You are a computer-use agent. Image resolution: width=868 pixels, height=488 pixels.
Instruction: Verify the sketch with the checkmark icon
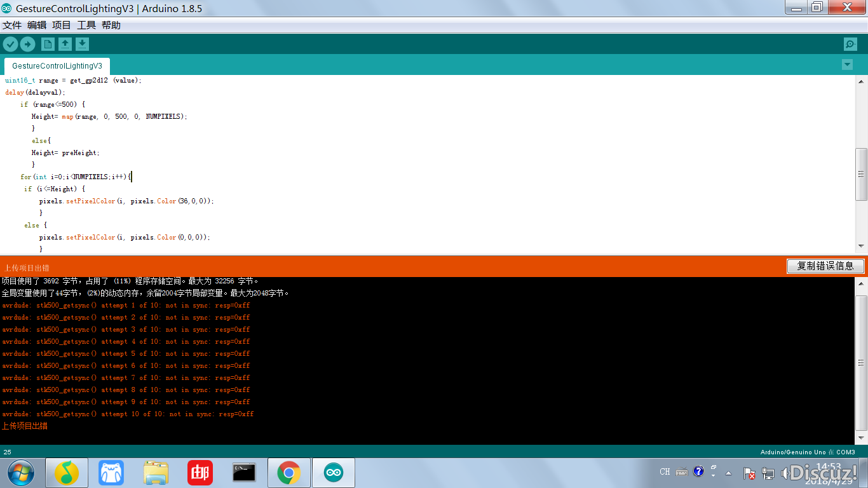coord(10,44)
